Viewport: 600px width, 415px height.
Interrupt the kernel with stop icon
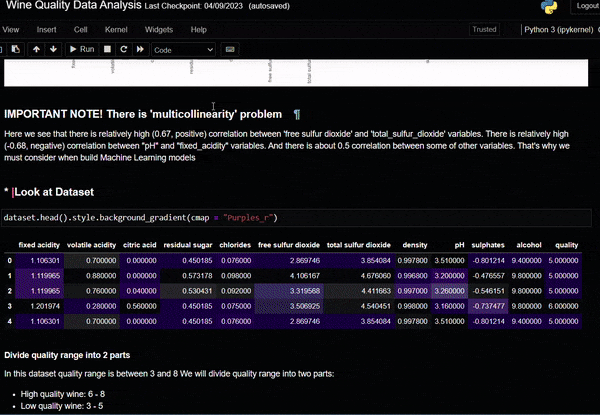pyautogui.click(x=107, y=48)
